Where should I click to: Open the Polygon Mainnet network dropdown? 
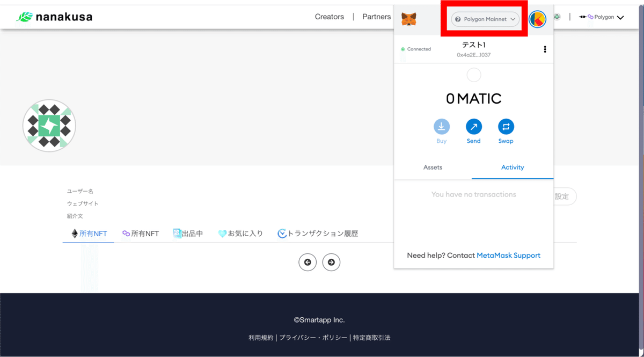coord(485,19)
